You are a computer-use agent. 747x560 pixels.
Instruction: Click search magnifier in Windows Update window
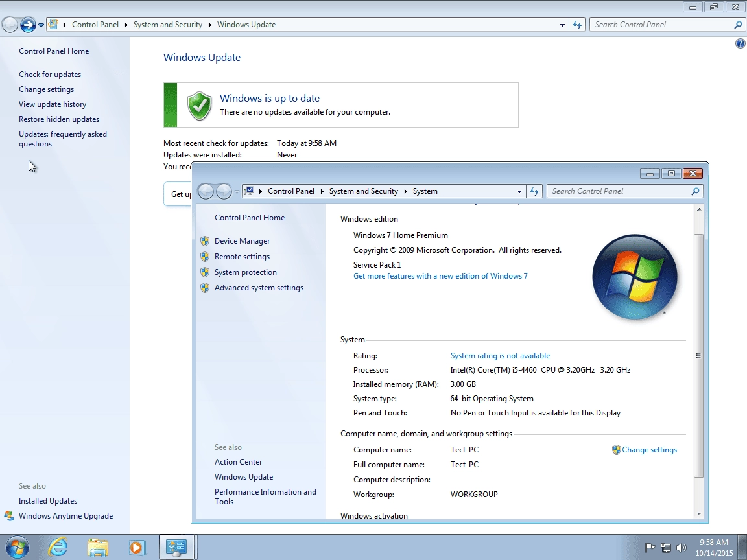coord(738,25)
